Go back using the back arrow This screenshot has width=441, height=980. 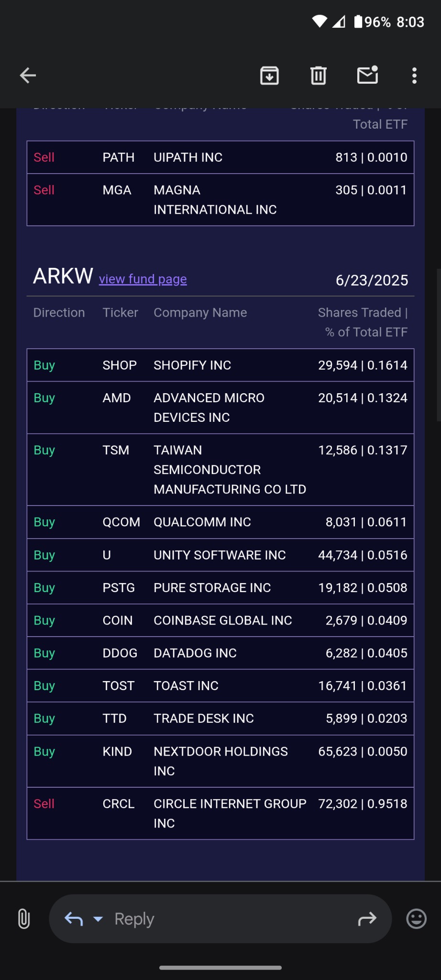(x=28, y=75)
